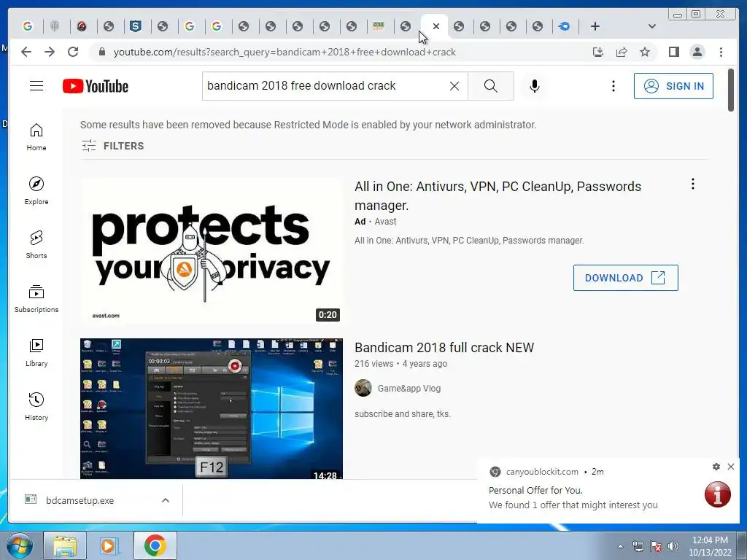Open a new browser tab
Viewport: 747px width, 560px height.
pos(595,26)
